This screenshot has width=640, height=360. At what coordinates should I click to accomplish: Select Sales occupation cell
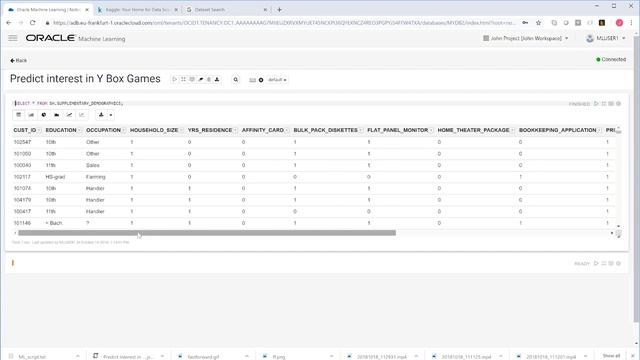[93, 165]
